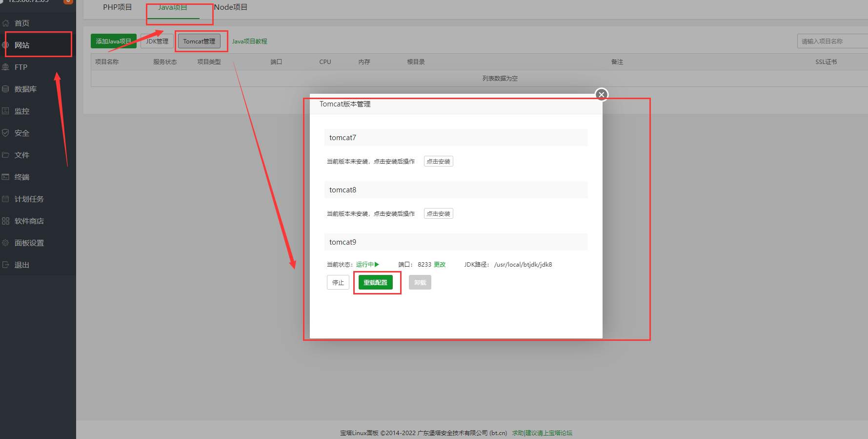Click the 项目名称 column header
Viewport: 868px width, 439px height.
(x=107, y=62)
